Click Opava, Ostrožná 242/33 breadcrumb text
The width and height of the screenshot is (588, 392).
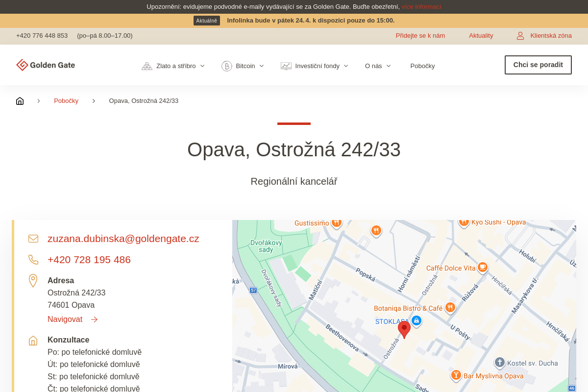pyautogui.click(x=144, y=101)
